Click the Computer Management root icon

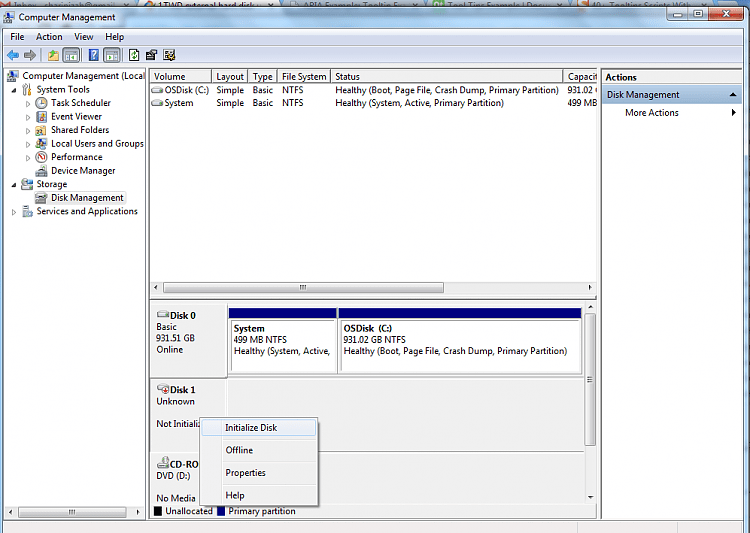(13, 76)
